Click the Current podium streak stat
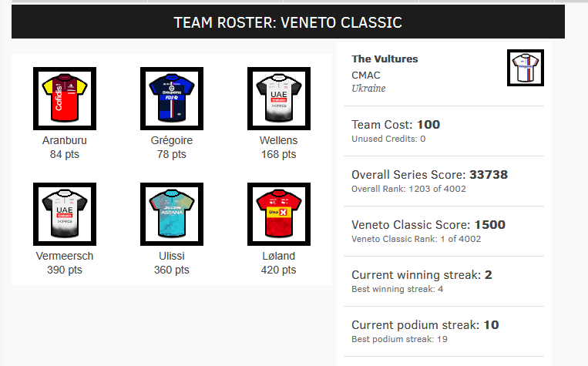The width and height of the screenshot is (588, 366). [425, 325]
